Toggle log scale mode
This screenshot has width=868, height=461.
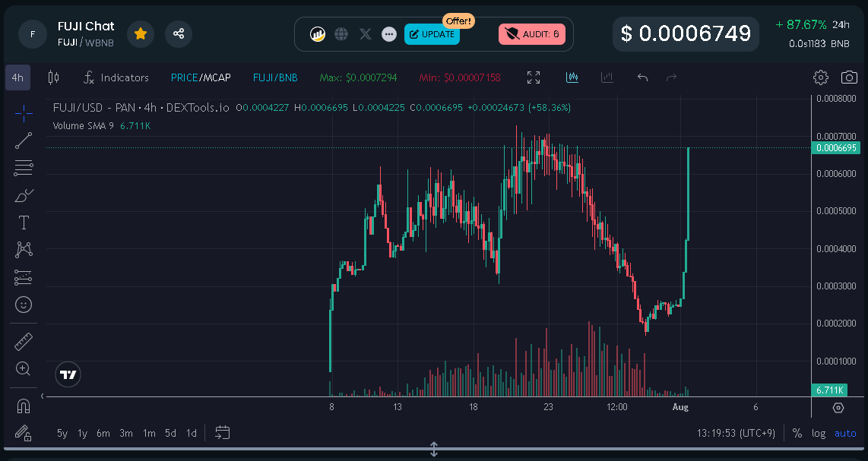tap(819, 433)
